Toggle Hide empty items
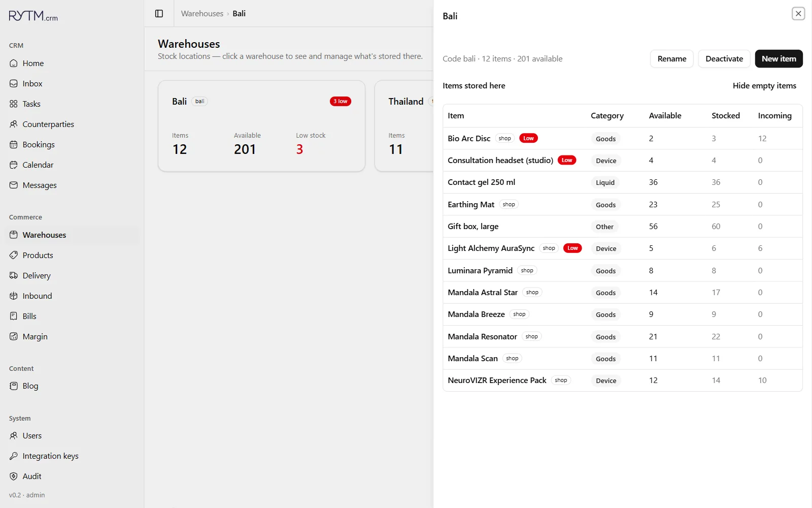Screen dimensions: 812x508 pos(764,86)
